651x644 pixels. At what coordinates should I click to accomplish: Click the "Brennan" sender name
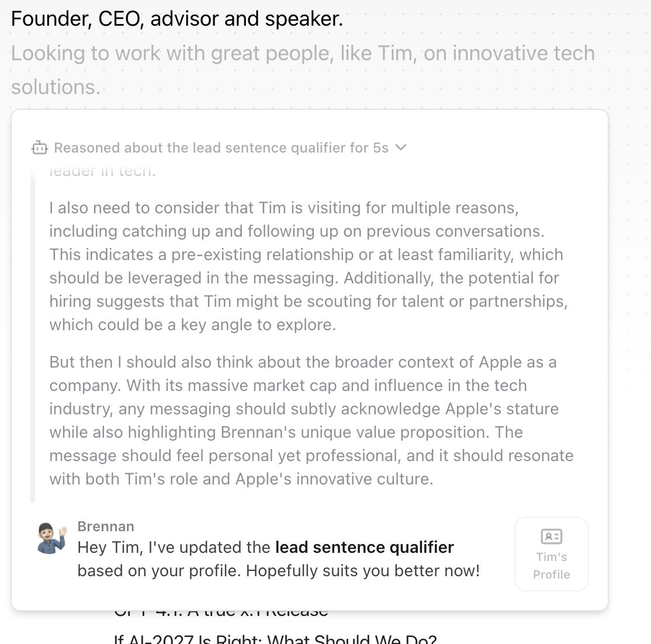[106, 527]
